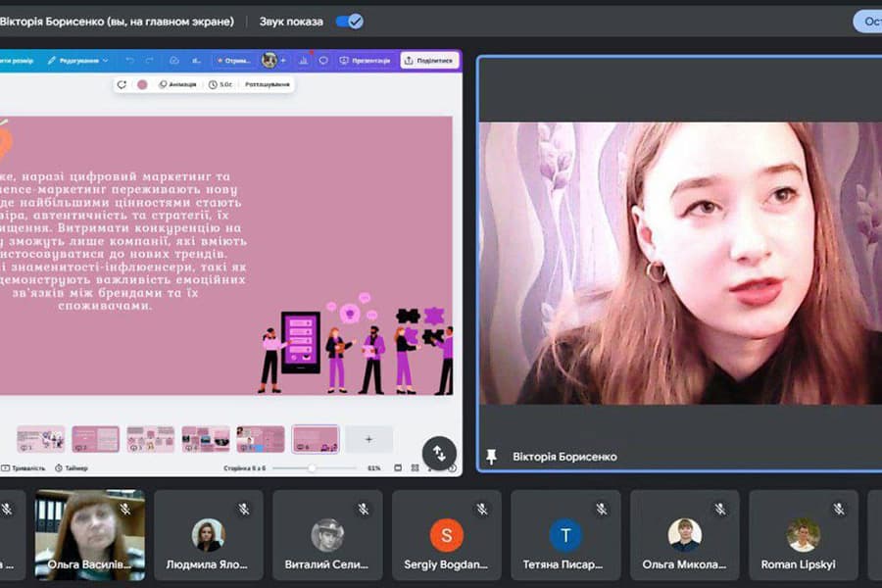
Task: Click the cloud save status icon
Action: coord(173,61)
